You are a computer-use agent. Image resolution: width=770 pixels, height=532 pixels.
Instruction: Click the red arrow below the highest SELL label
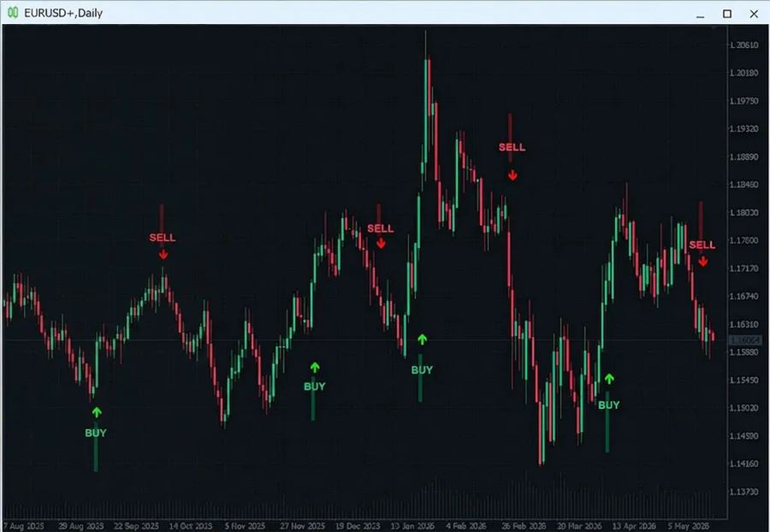tap(512, 175)
